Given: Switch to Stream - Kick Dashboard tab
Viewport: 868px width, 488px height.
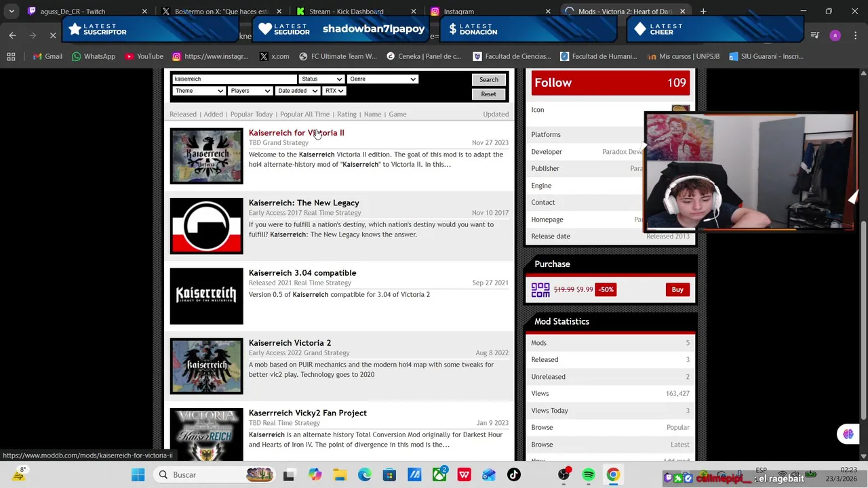Looking at the screenshot, I should [355, 11].
